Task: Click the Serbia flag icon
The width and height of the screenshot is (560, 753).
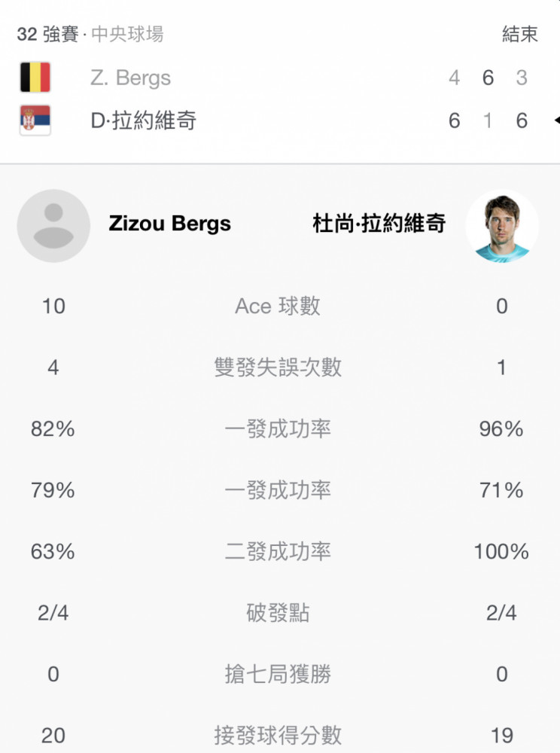Action: [x=35, y=120]
